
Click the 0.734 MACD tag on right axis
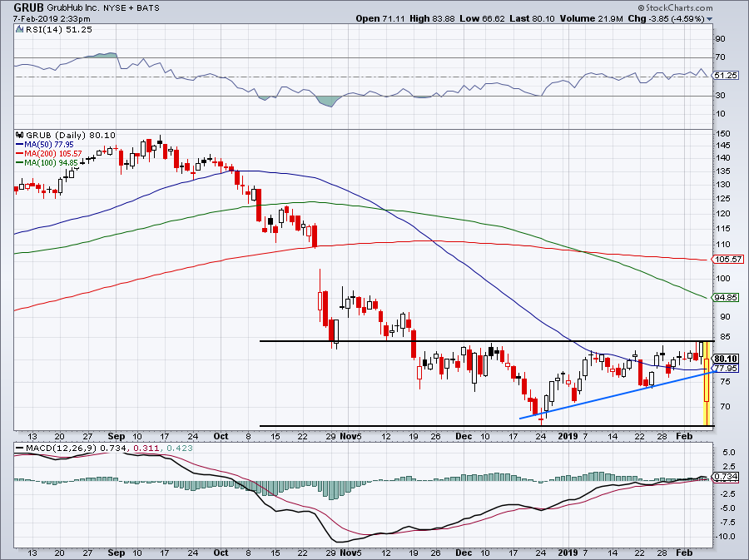[725, 477]
